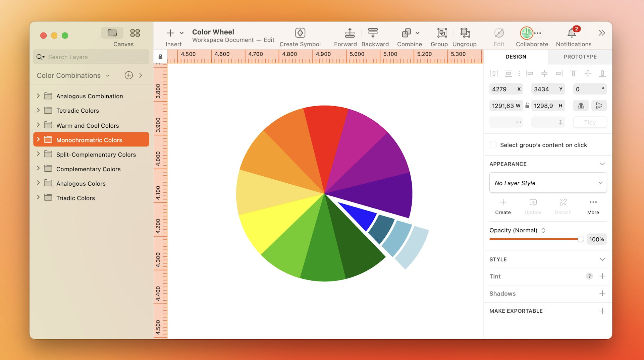Flip the selection vertically
The width and height of the screenshot is (644, 360).
pyautogui.click(x=599, y=106)
